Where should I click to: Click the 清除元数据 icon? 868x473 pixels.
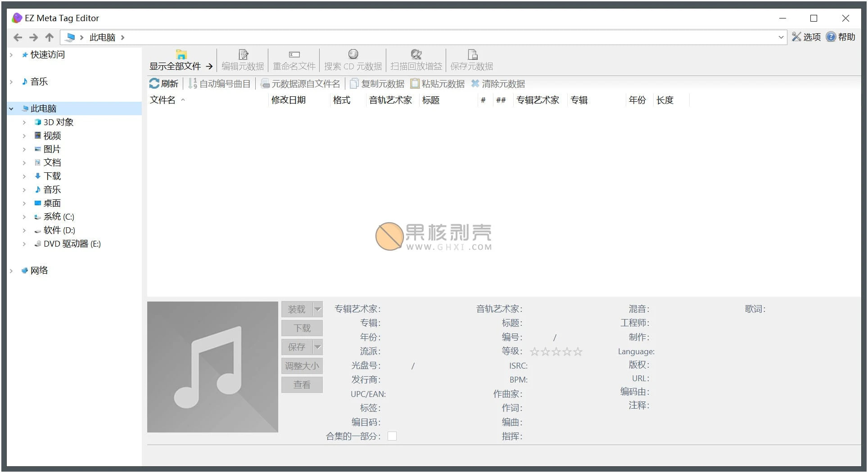click(x=498, y=84)
